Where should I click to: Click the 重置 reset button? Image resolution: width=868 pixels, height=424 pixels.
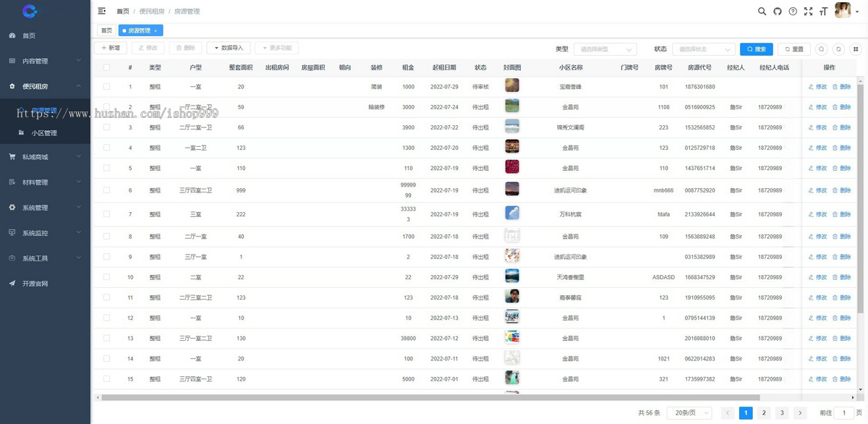point(793,49)
